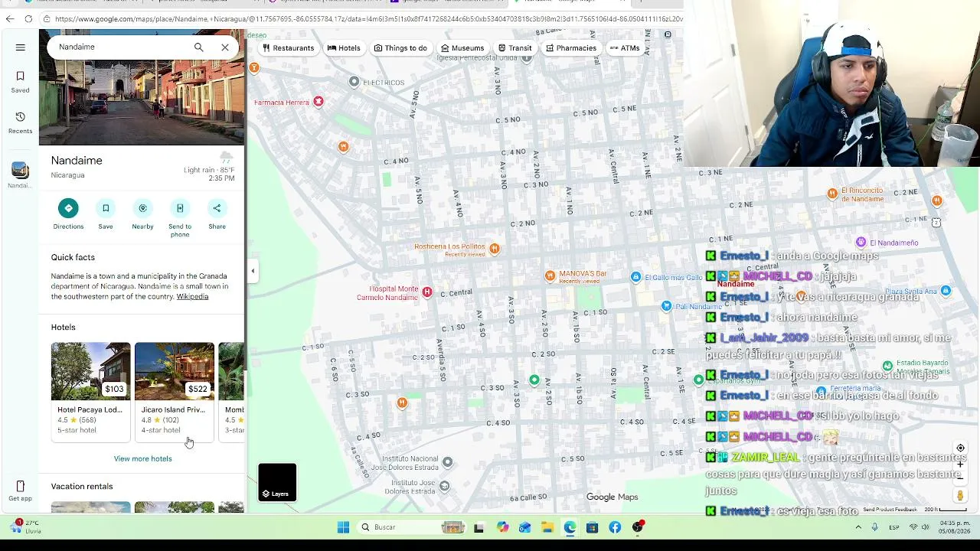Click the El Rinconcito de Nandaime pin
This screenshot has height=551, width=980.
point(832,194)
